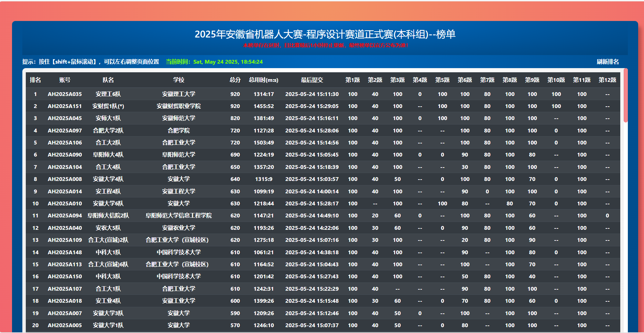Screen dimensions: 644x333
Task: Select team name 安理工6队
Action: 108,94
